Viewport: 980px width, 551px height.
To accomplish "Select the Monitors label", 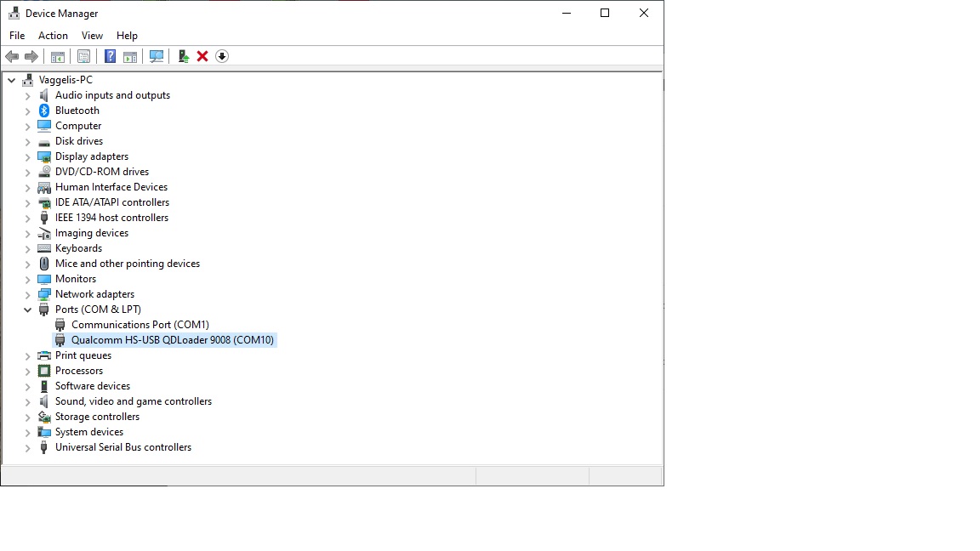I will 76,279.
